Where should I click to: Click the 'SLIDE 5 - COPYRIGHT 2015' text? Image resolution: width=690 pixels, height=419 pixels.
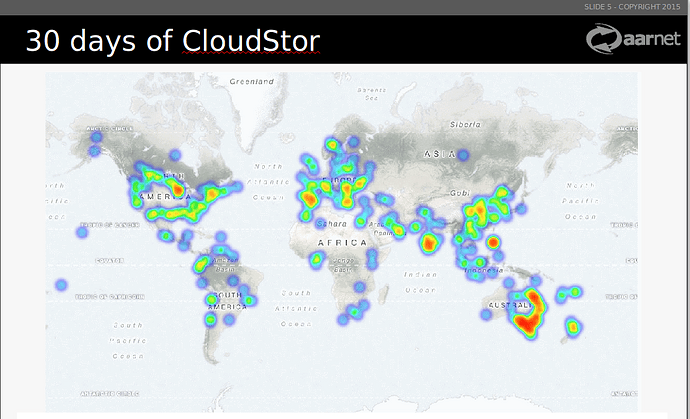coord(632,7)
